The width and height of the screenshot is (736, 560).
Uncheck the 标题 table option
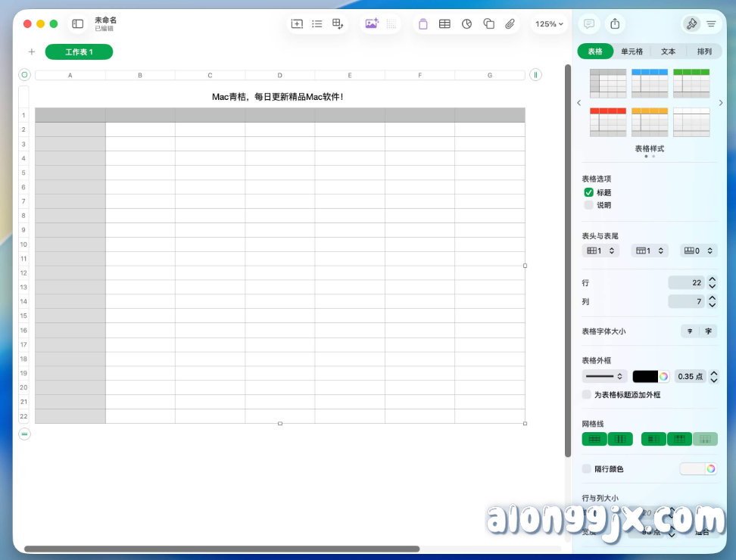(x=588, y=192)
